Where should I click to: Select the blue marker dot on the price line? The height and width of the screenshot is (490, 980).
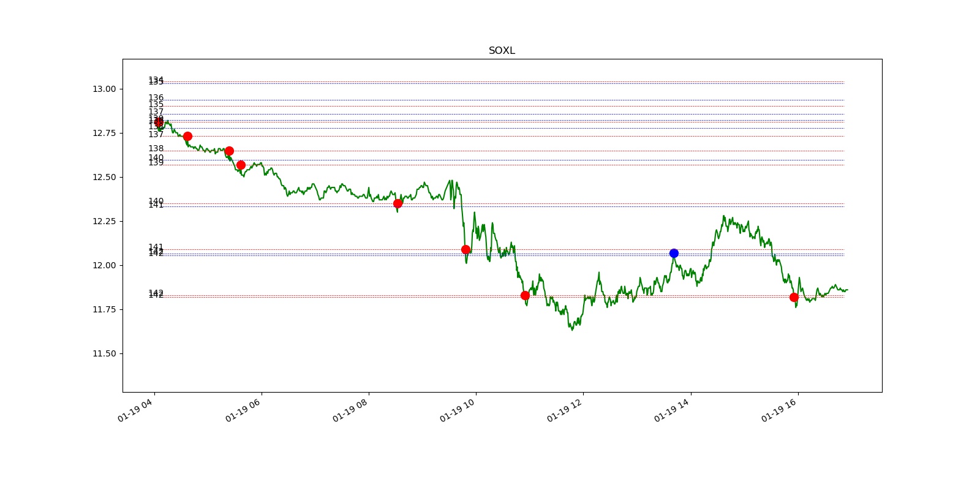674,253
